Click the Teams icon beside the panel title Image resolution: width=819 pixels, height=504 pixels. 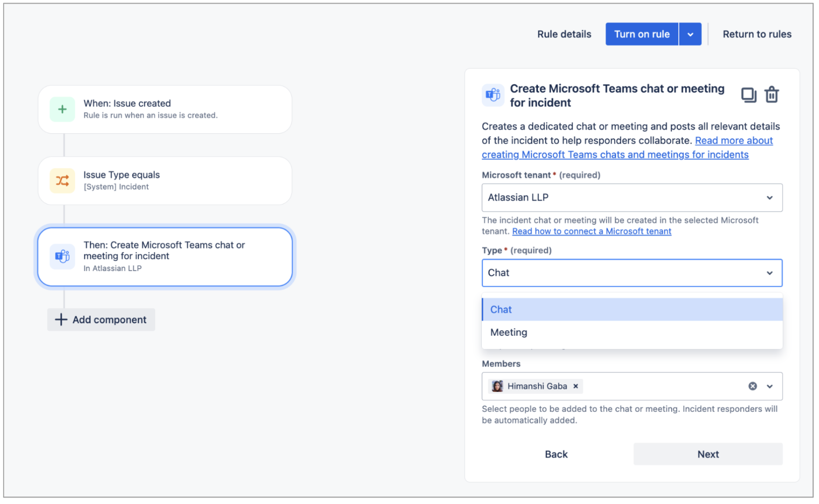coord(493,95)
